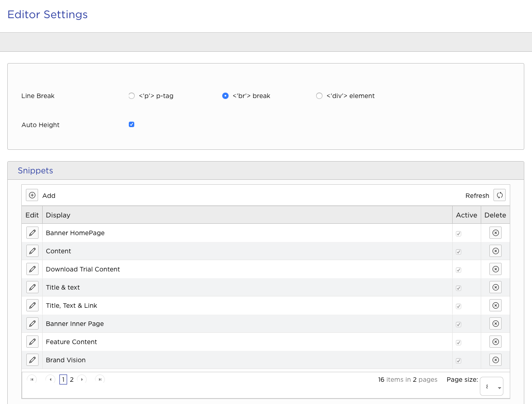The height and width of the screenshot is (404, 532).
Task: Edit the Banner Inner Page snippet
Action: point(32,324)
